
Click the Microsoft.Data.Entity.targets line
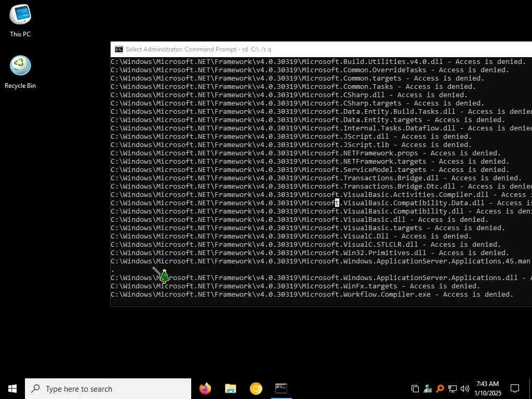point(308,120)
